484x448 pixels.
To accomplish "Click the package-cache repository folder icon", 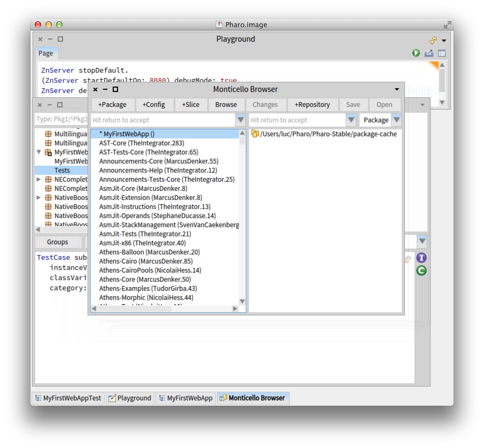I will [x=255, y=134].
